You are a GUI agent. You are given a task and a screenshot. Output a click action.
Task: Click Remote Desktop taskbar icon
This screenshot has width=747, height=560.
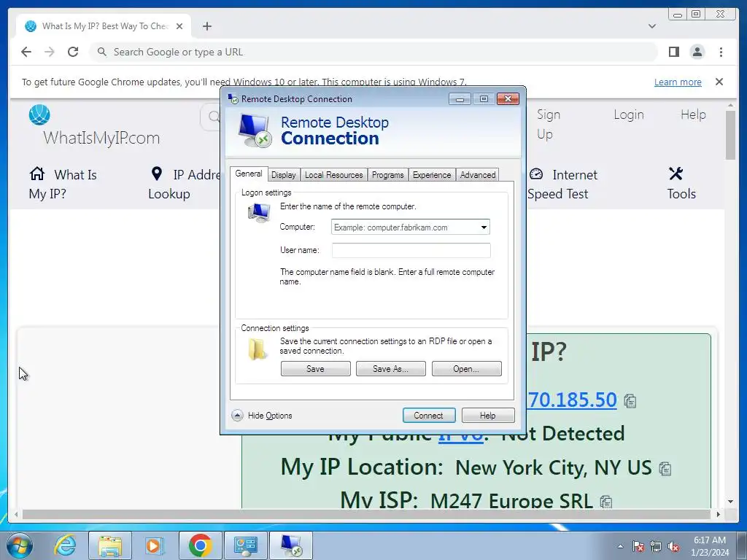tap(291, 545)
